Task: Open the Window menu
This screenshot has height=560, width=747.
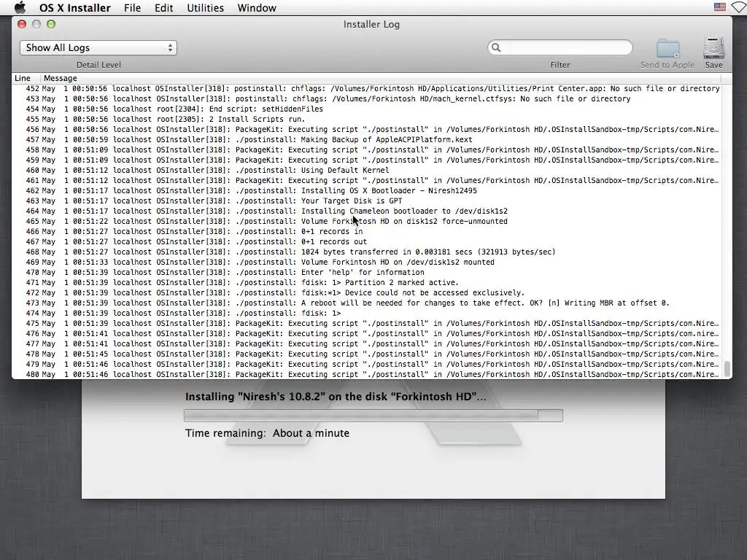Action: [x=256, y=7]
